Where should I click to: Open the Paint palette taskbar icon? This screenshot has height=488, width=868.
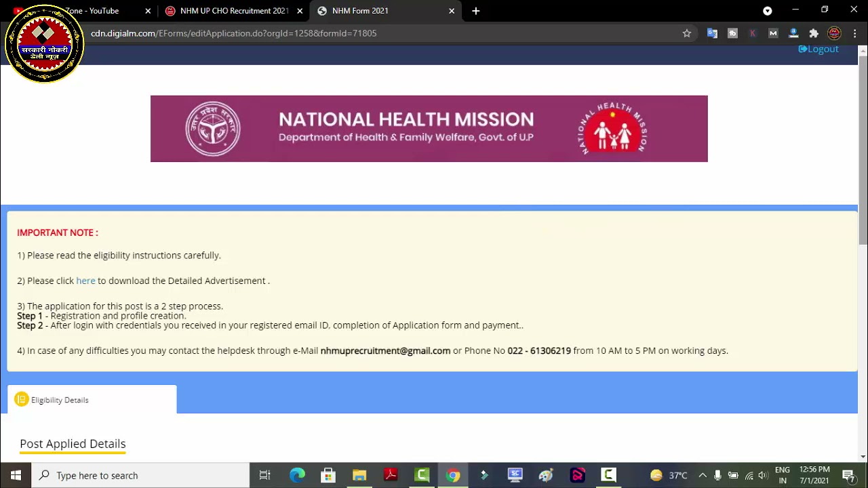coord(547,475)
